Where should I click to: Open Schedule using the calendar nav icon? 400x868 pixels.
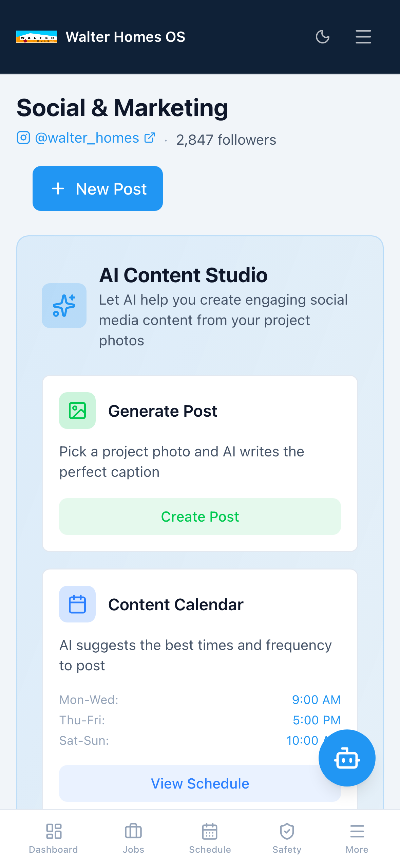pos(210,832)
